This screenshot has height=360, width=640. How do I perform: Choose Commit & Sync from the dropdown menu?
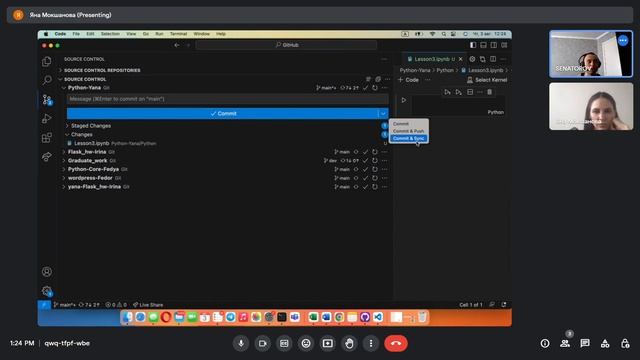pos(409,139)
